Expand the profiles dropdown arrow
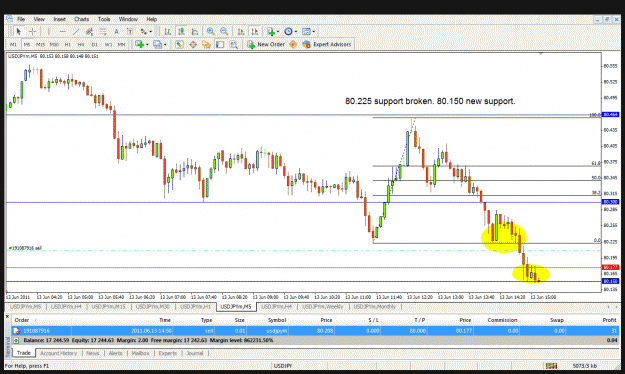The image size is (625, 374). click(165, 44)
